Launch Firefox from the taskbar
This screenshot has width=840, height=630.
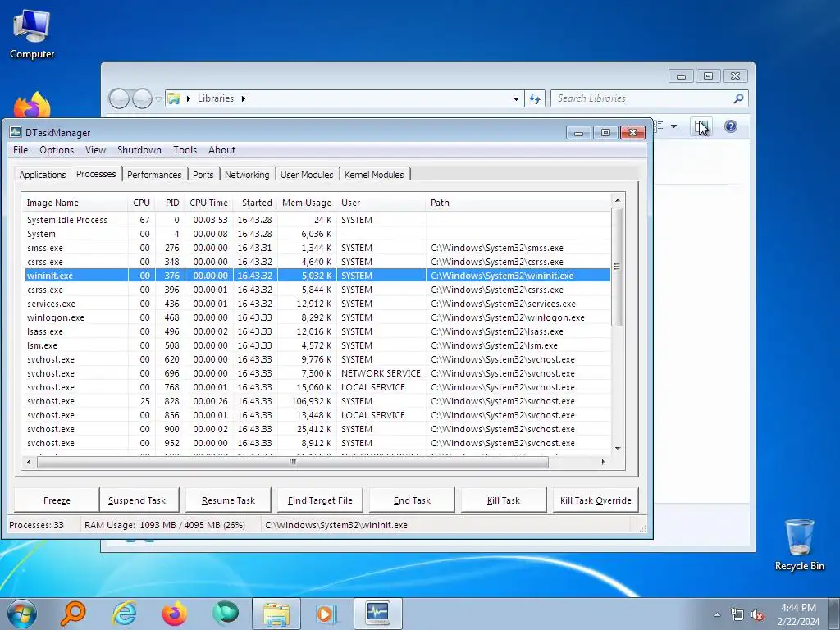coord(175,614)
